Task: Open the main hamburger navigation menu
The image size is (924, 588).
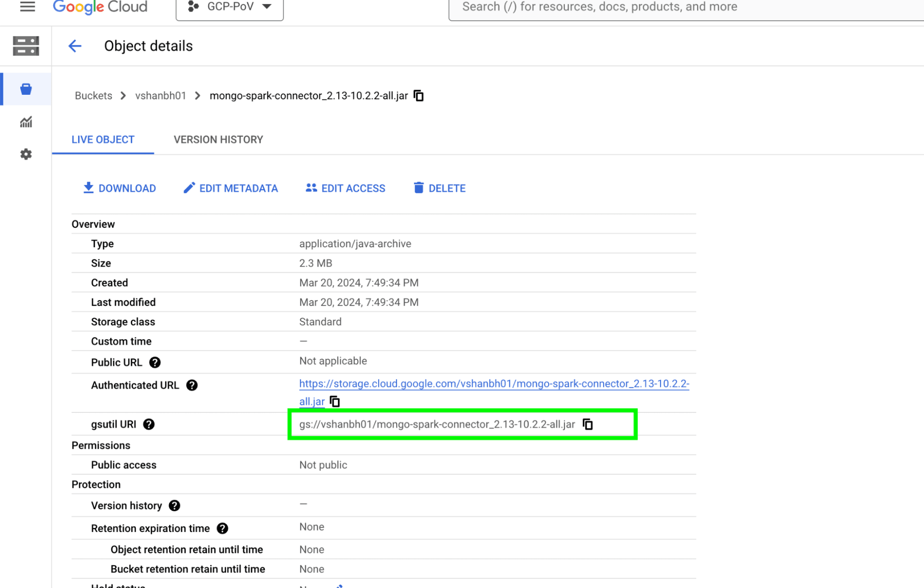Action: point(27,6)
